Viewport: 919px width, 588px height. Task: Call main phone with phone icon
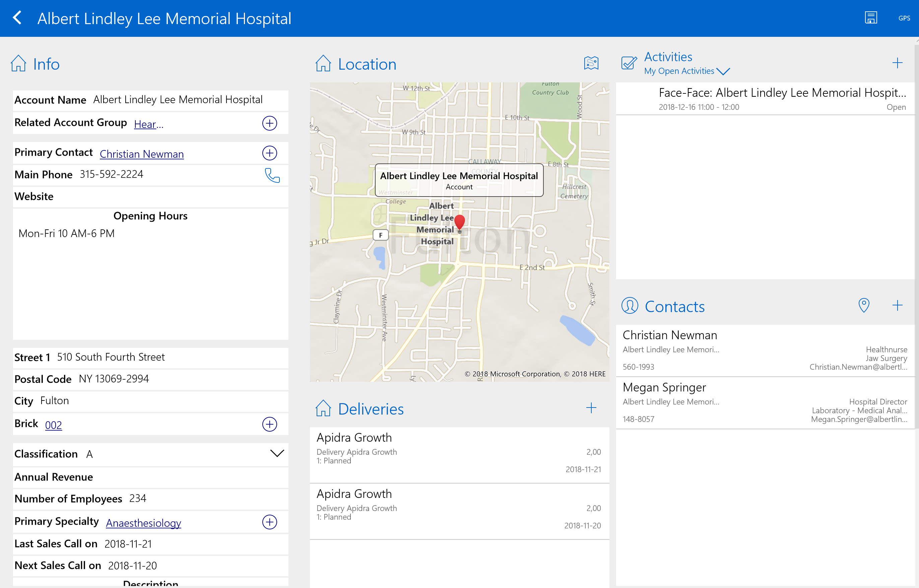(x=272, y=175)
